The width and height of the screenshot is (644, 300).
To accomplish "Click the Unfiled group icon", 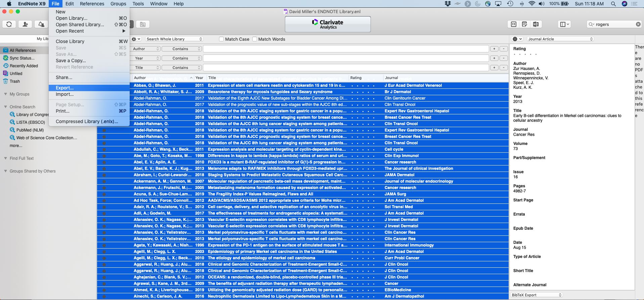I will point(5,73).
